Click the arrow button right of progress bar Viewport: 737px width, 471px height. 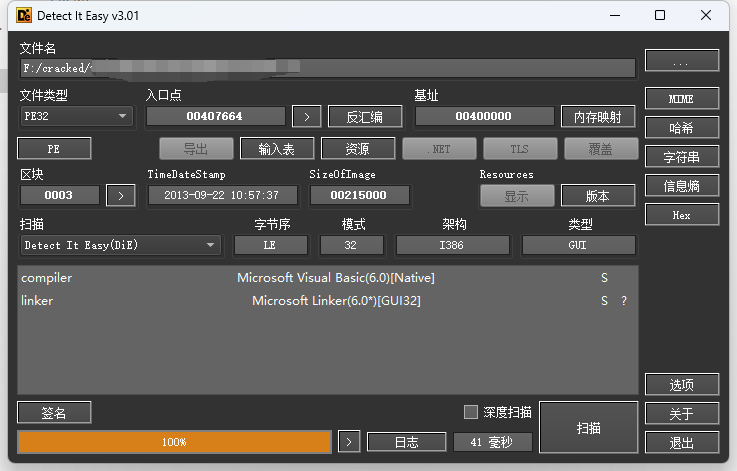(x=347, y=441)
